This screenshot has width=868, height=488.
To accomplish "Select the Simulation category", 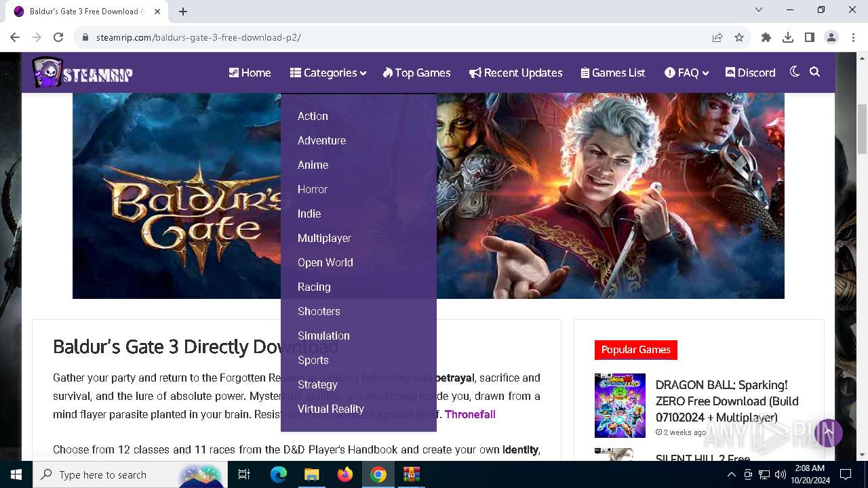I will point(323,335).
